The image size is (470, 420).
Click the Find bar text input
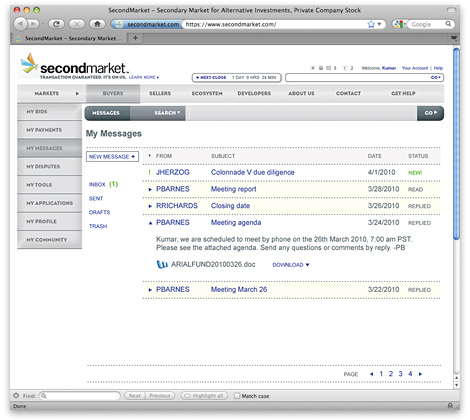[x=80, y=396]
